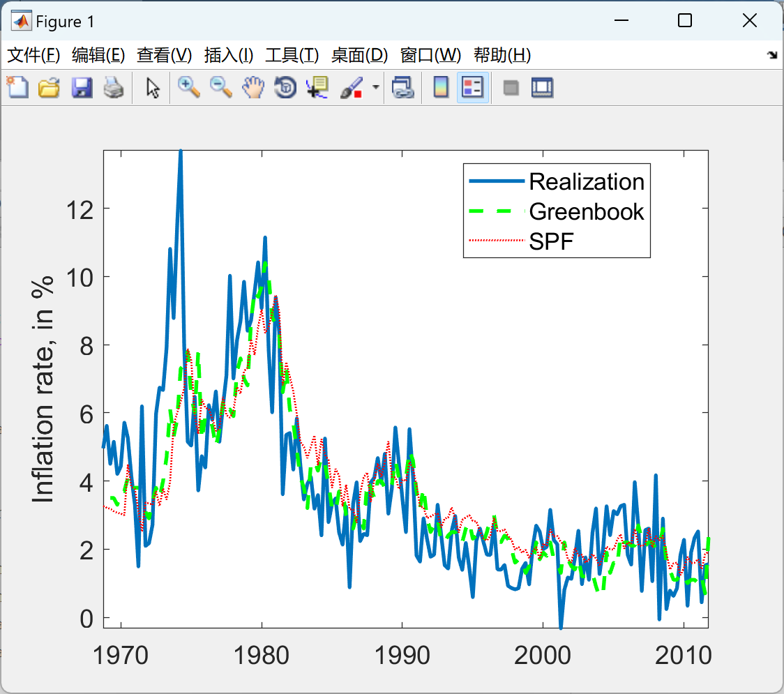Click the y-axis tick label 12
The height and width of the screenshot is (694, 784).
coord(80,210)
